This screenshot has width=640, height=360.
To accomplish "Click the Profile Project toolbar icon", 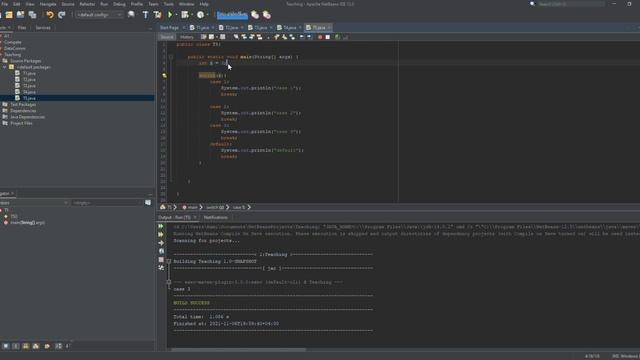I will pos(200,15).
